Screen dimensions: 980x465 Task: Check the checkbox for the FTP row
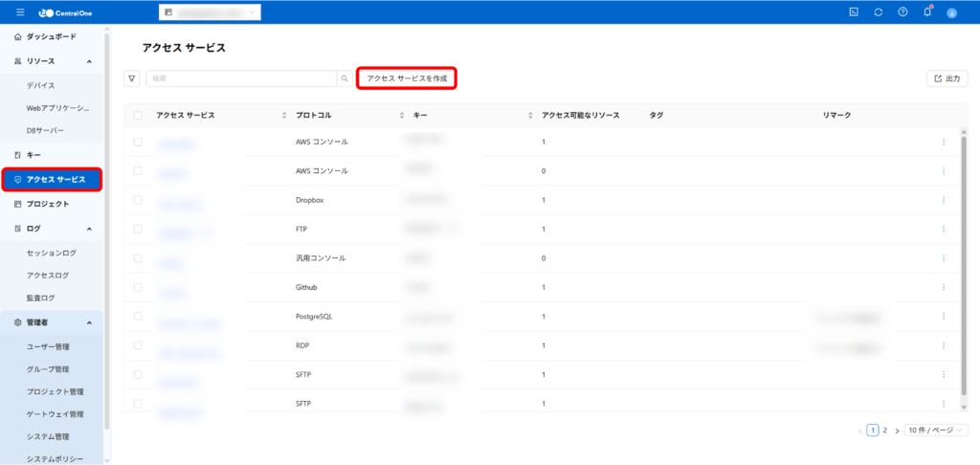pyautogui.click(x=138, y=229)
